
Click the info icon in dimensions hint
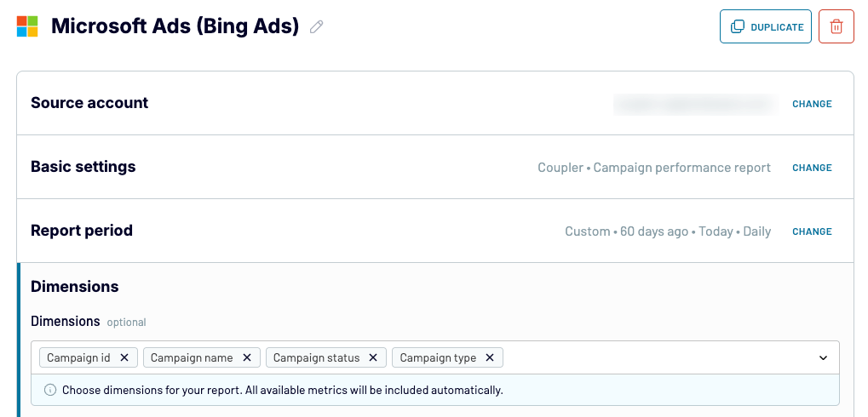point(50,390)
